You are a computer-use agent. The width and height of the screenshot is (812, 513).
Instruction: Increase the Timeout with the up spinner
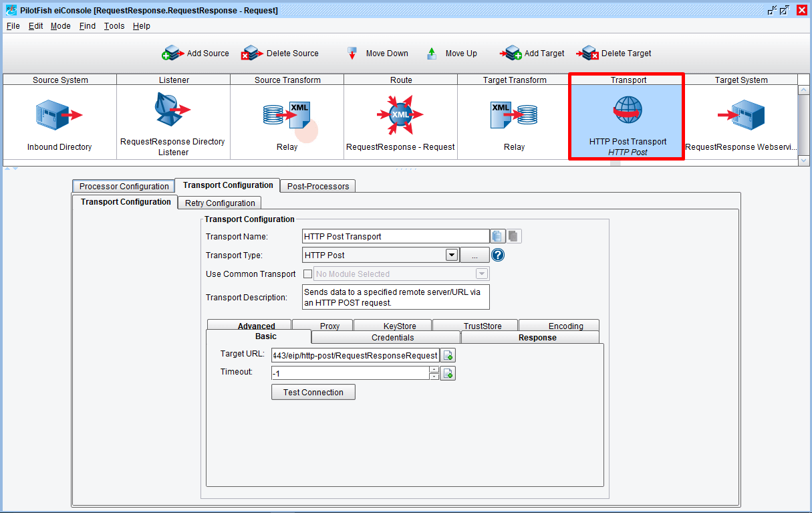[x=434, y=370]
